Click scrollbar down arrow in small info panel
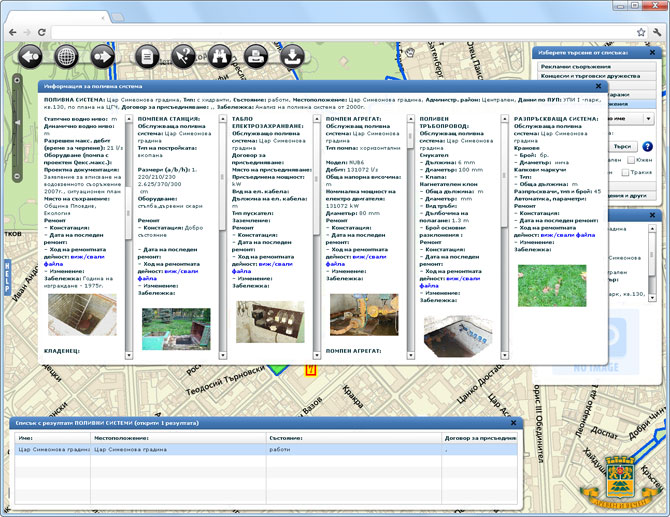This screenshot has width=670, height=517. [x=652, y=297]
